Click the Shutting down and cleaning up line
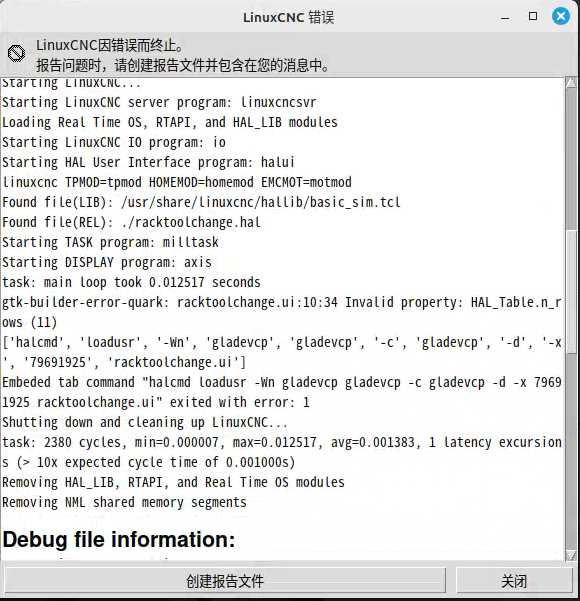580x601 pixels. tap(145, 422)
